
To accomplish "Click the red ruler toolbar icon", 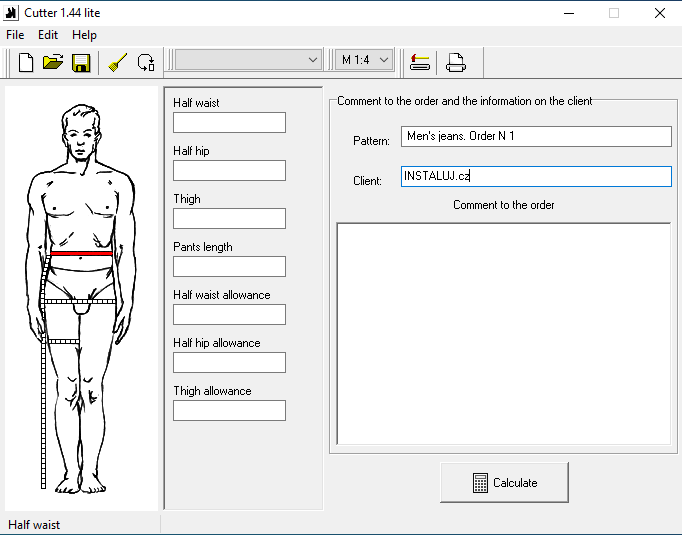I will click(420, 62).
